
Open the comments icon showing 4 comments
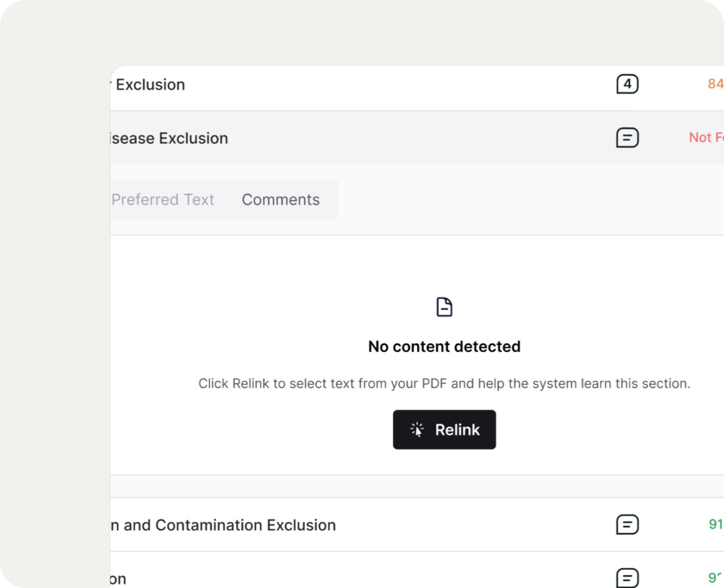click(627, 84)
